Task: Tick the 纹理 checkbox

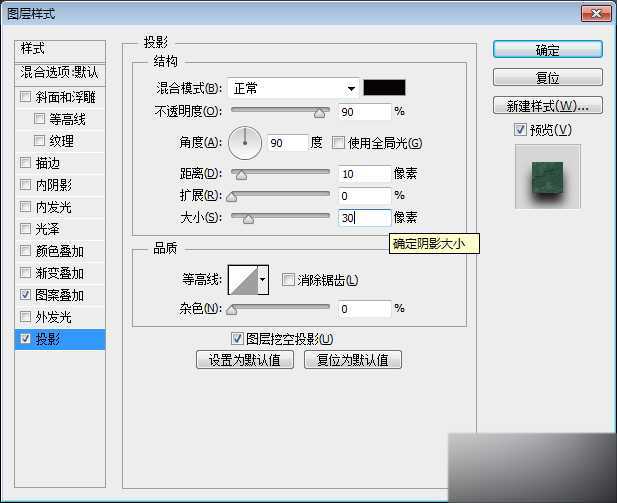Action: (39, 141)
